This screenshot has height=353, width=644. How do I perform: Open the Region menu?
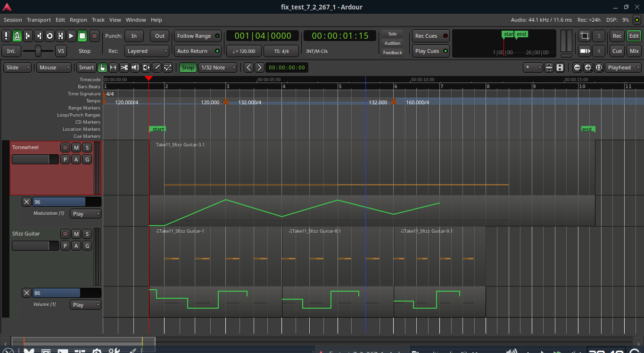click(78, 20)
